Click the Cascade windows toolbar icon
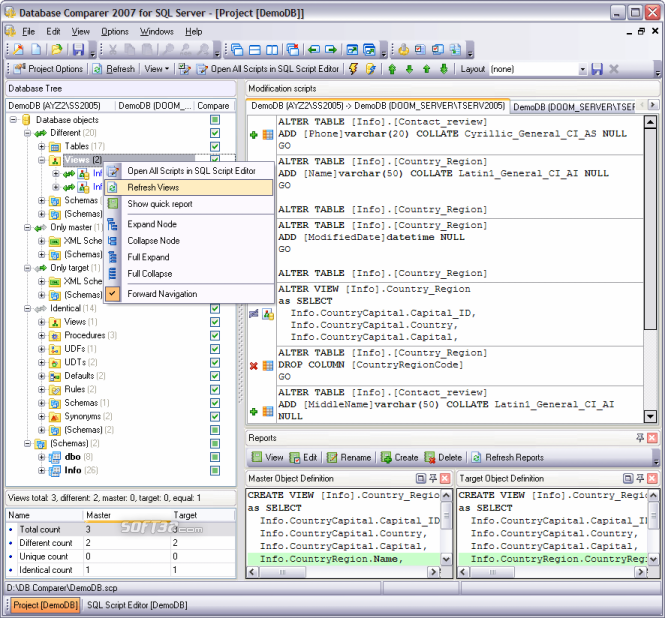 tap(237, 50)
